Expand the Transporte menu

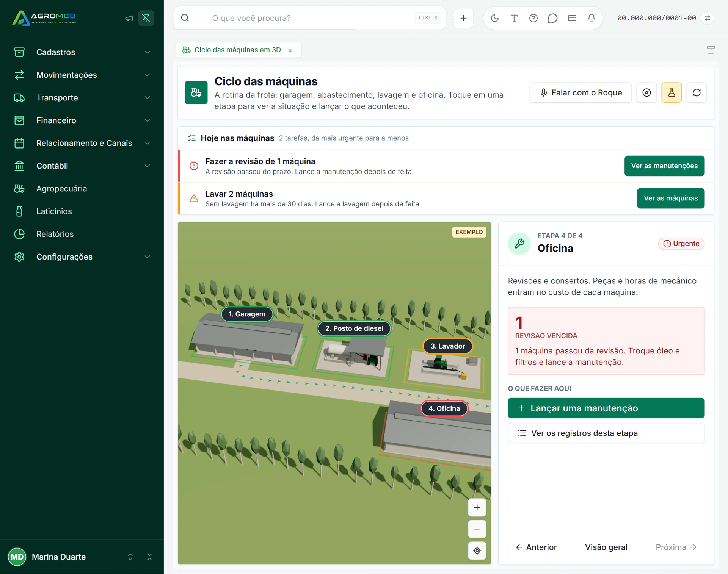pyautogui.click(x=82, y=97)
